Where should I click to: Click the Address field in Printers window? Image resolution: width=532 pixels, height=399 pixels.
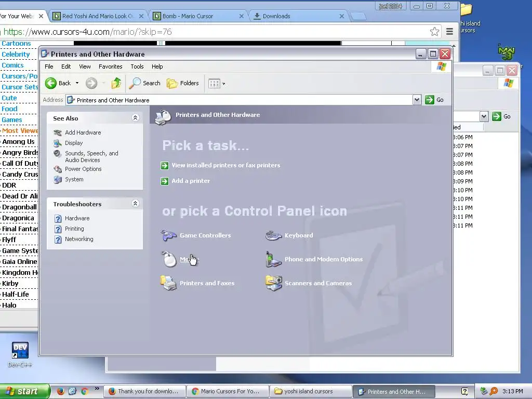tap(239, 100)
